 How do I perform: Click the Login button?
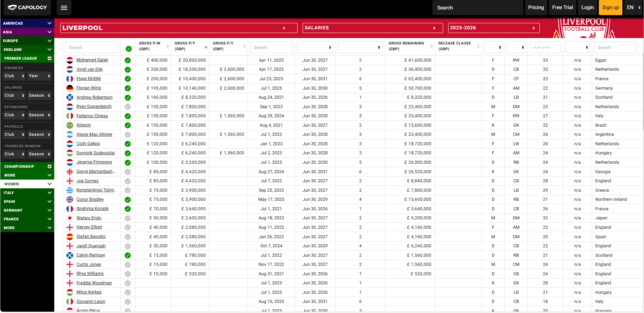coord(587,7)
